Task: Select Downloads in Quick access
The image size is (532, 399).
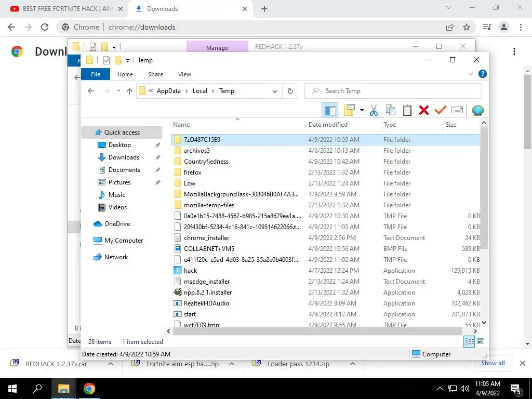Action: (x=124, y=157)
